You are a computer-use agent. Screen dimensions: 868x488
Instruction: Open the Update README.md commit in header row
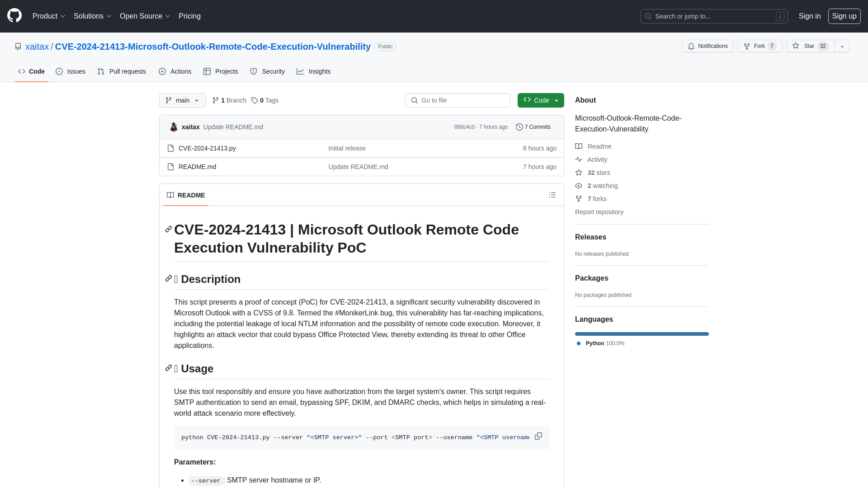tap(233, 127)
